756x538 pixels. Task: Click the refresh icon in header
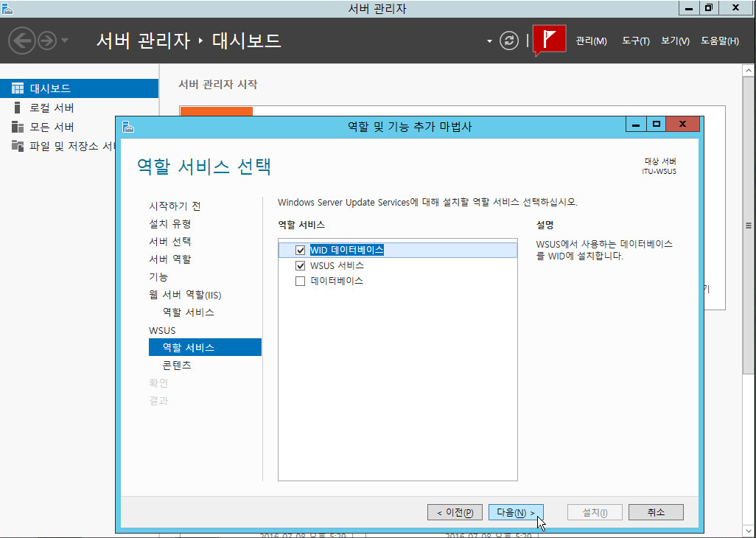tap(509, 41)
